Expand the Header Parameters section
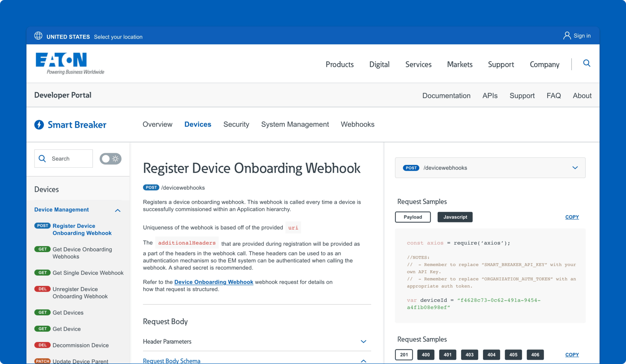The height and width of the screenshot is (364, 626). [363, 342]
